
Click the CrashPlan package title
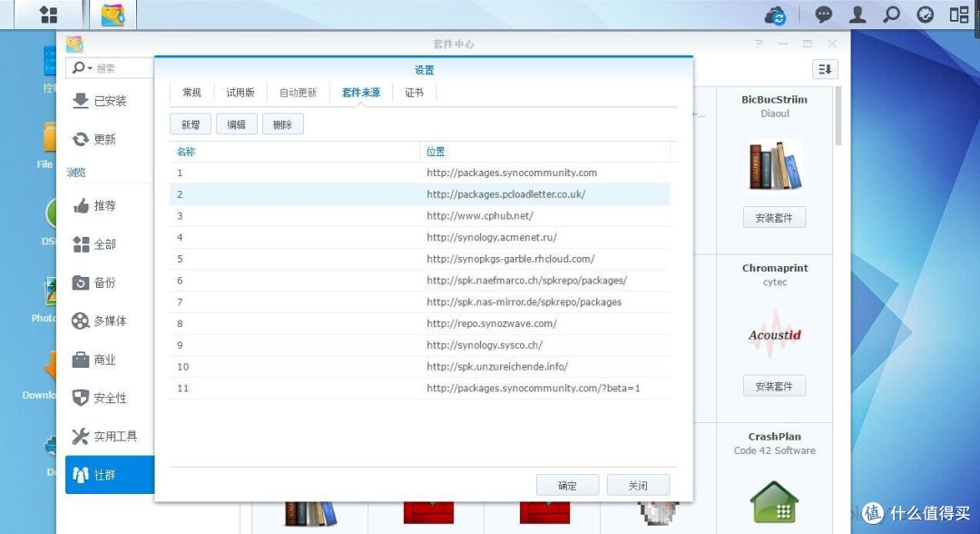point(774,437)
